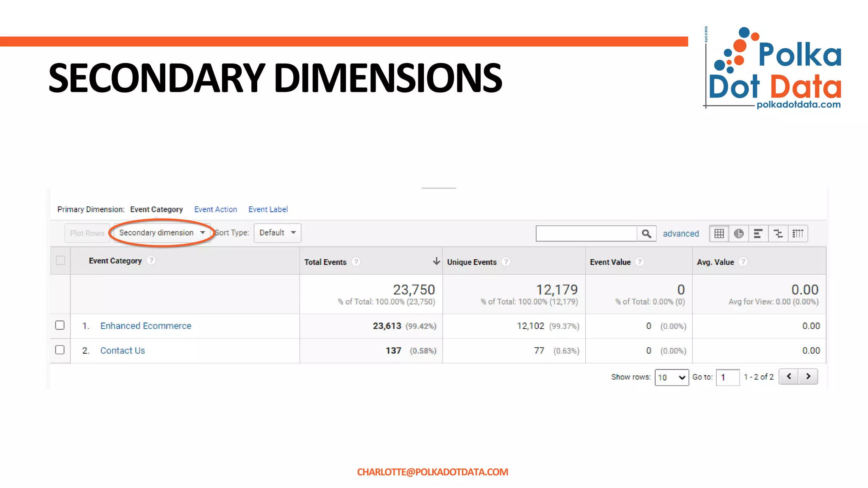Show help for Avg. Value metric
868x488 pixels.
point(743,262)
